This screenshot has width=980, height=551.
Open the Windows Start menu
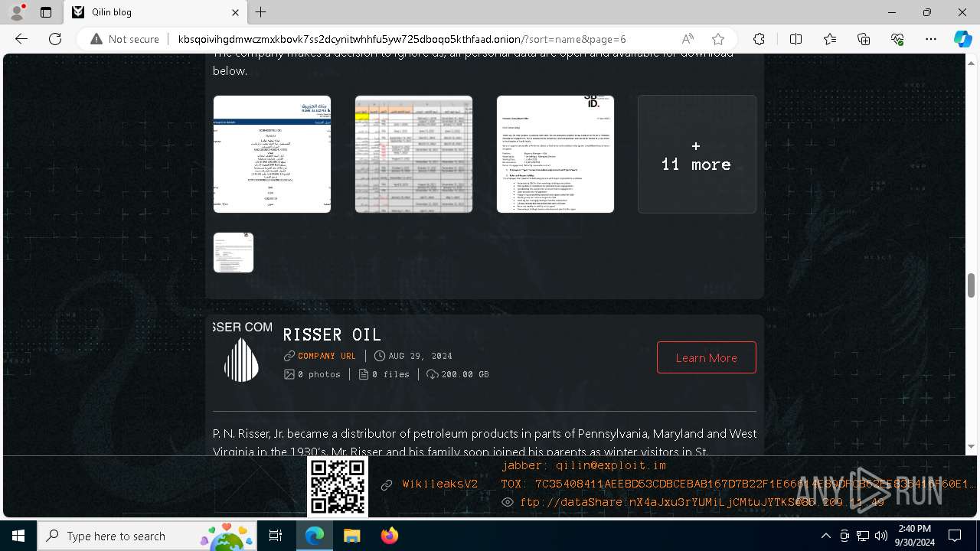coord(18,536)
